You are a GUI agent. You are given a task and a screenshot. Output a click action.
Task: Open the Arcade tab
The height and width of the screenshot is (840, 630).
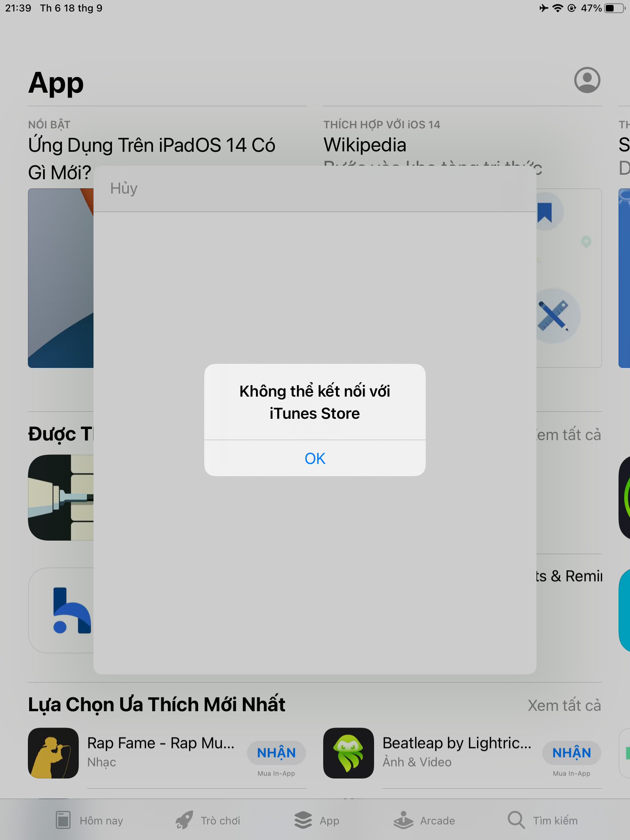point(424,820)
